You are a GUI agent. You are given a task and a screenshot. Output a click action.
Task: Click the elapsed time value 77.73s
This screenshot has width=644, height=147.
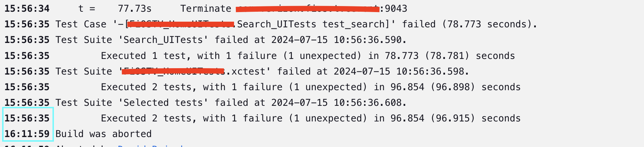[x=135, y=9]
